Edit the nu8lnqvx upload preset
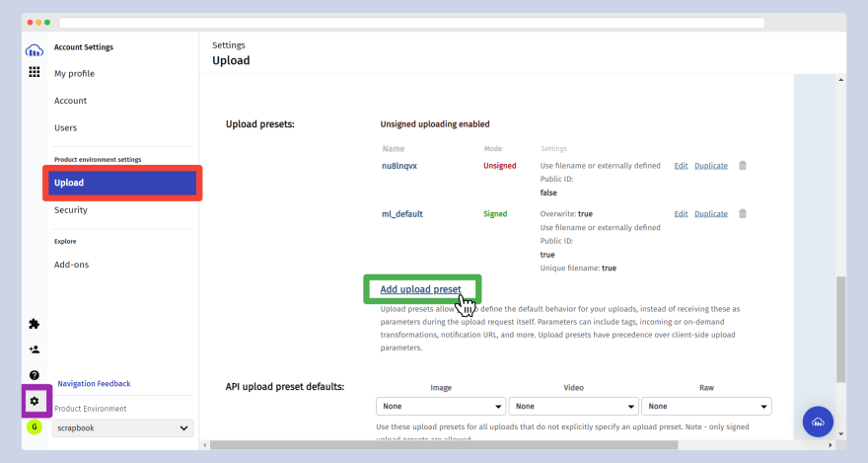The image size is (868, 463). pyautogui.click(x=681, y=166)
